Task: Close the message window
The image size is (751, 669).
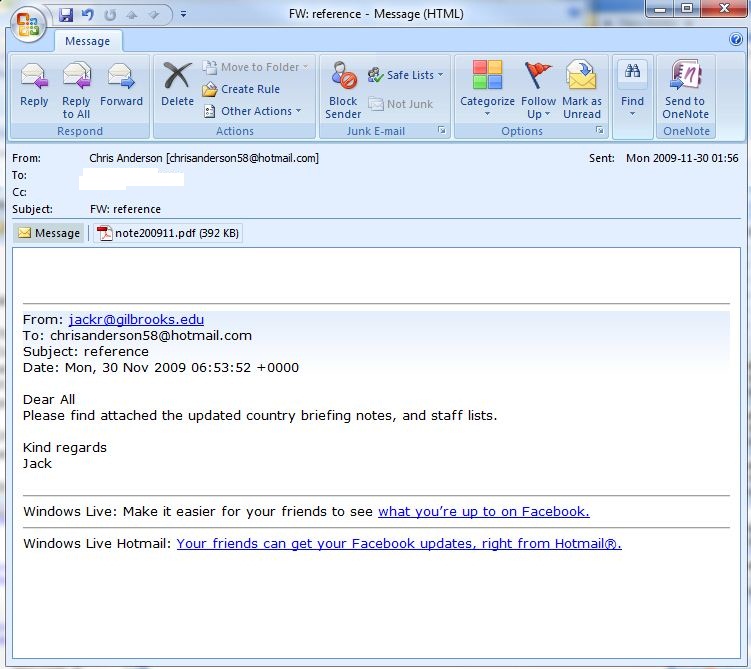Action: point(724,9)
